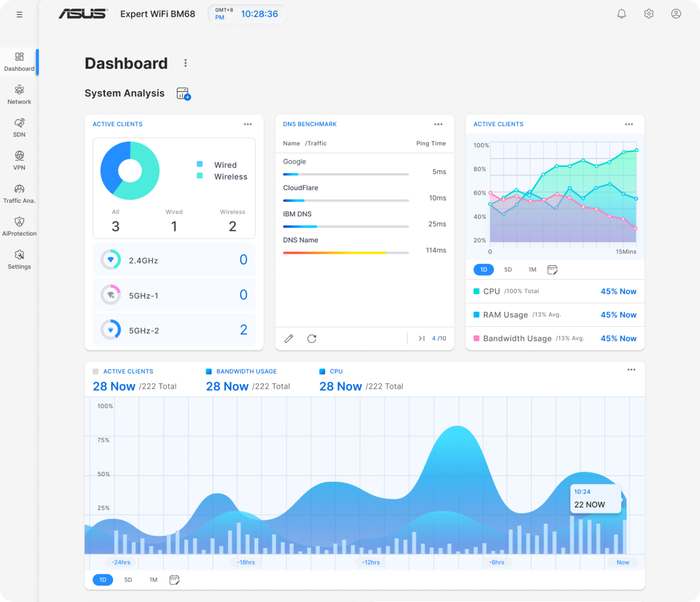Open AiProtection from the sidebar

point(19,226)
